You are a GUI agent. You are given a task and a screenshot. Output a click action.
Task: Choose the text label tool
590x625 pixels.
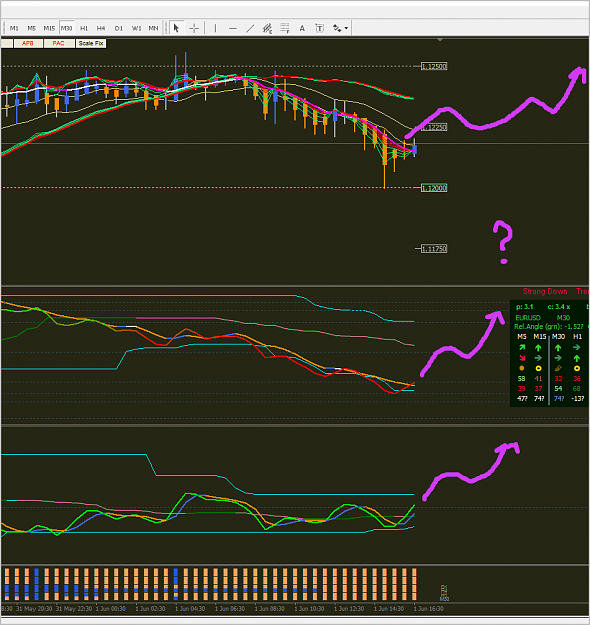pos(319,28)
